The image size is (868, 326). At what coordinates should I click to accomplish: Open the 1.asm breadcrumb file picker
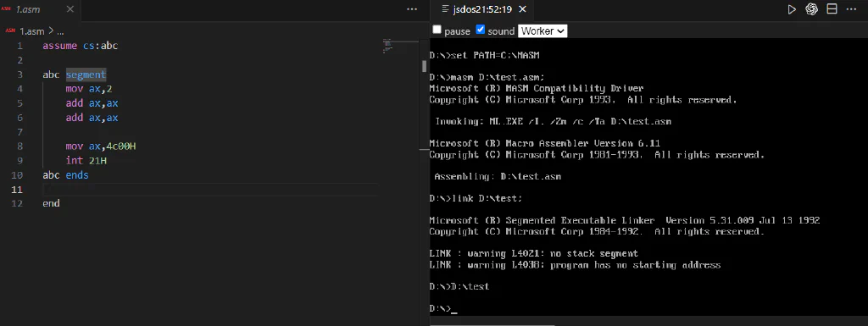(x=31, y=31)
